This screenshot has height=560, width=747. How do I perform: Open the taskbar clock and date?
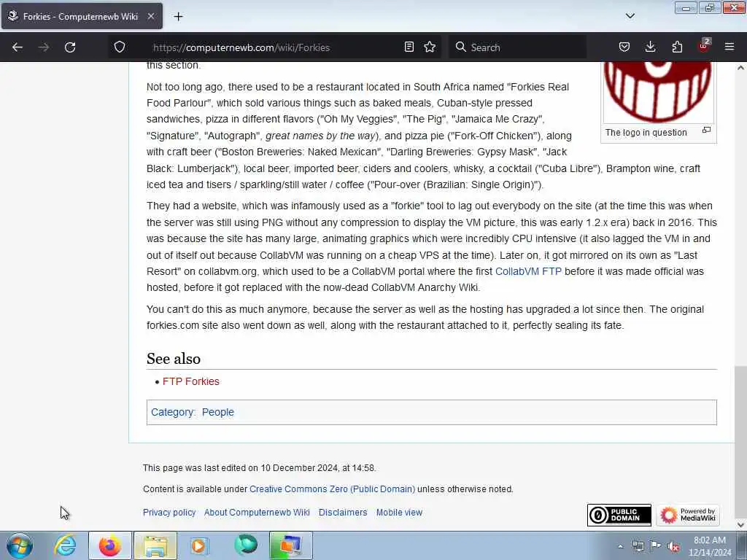pos(709,546)
